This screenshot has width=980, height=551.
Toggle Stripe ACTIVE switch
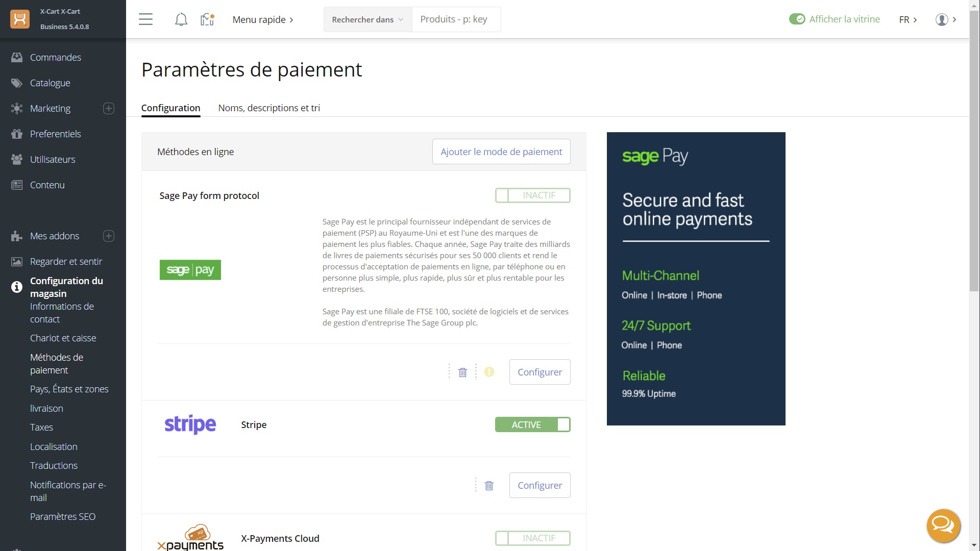click(x=532, y=424)
